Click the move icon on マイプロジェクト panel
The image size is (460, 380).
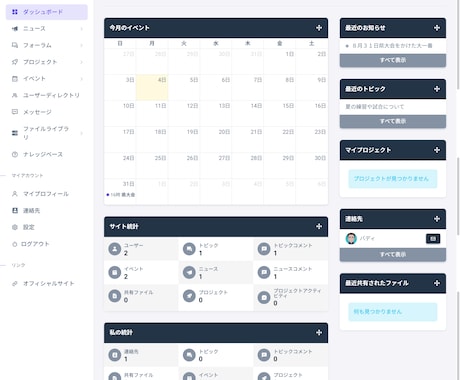(x=437, y=150)
